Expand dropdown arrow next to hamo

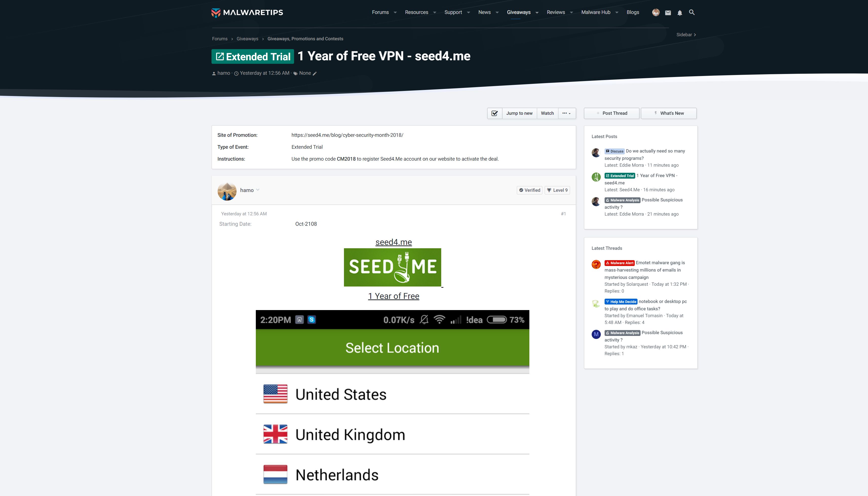tap(258, 190)
